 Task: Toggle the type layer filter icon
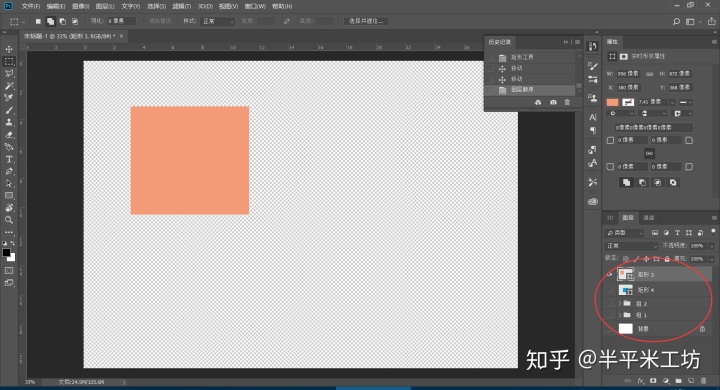point(677,233)
